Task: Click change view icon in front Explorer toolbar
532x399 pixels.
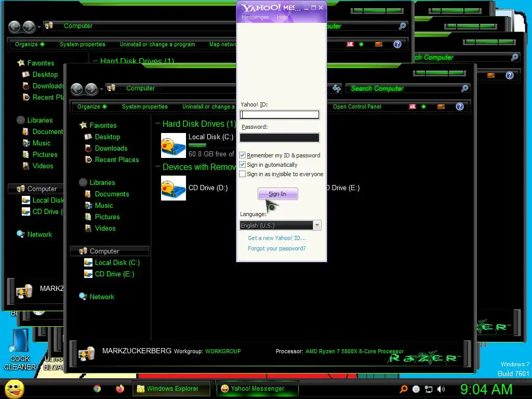Action: tap(412, 107)
